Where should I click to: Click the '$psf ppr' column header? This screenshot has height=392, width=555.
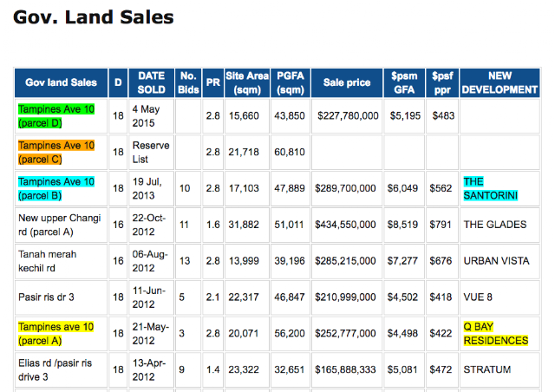[x=442, y=82]
